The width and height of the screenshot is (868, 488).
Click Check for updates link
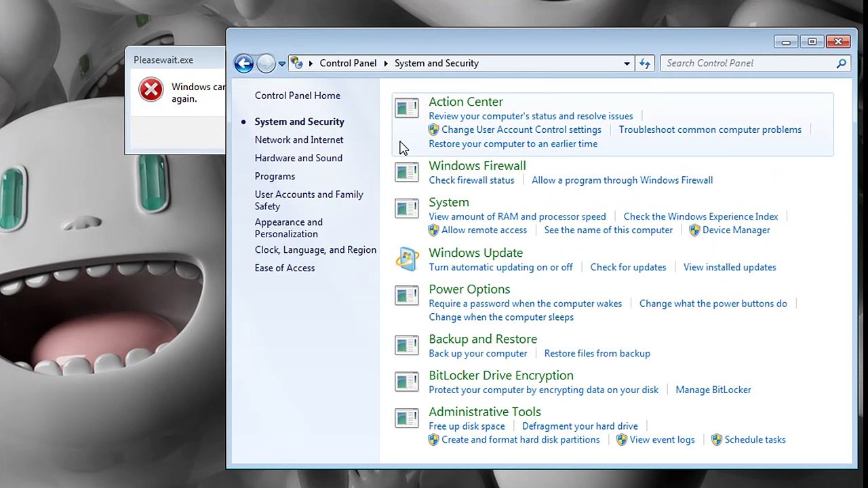(628, 267)
